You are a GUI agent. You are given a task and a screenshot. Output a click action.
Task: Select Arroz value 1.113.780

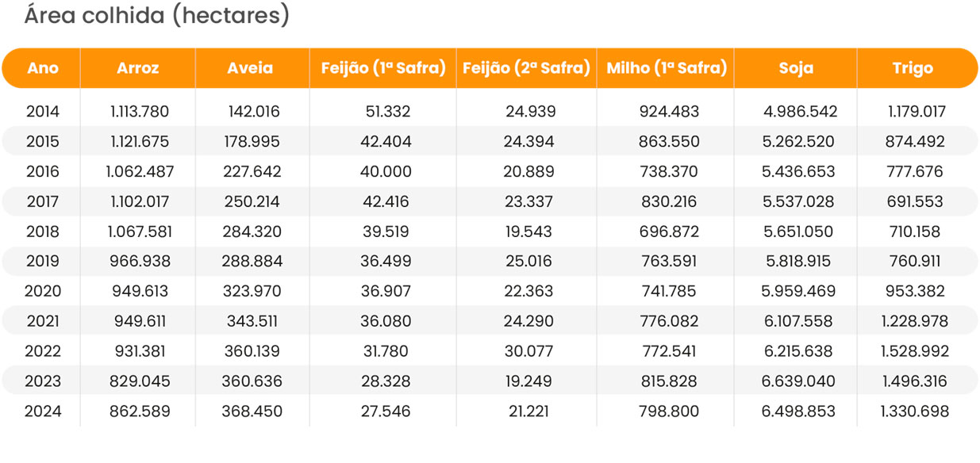tap(140, 112)
